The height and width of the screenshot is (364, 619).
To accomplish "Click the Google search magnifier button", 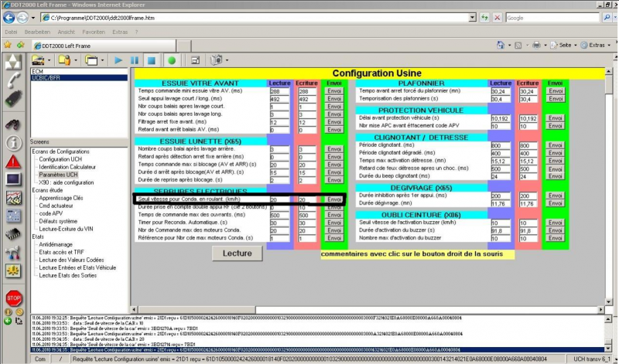I will coord(607,17).
